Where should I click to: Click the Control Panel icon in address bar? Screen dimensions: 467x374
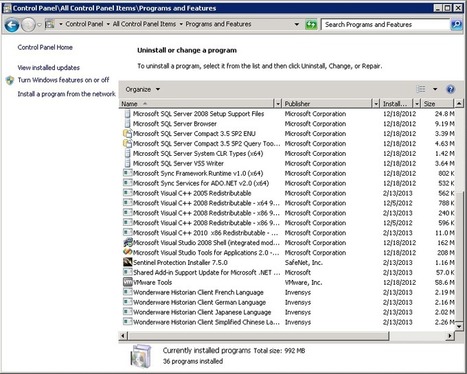50,24
